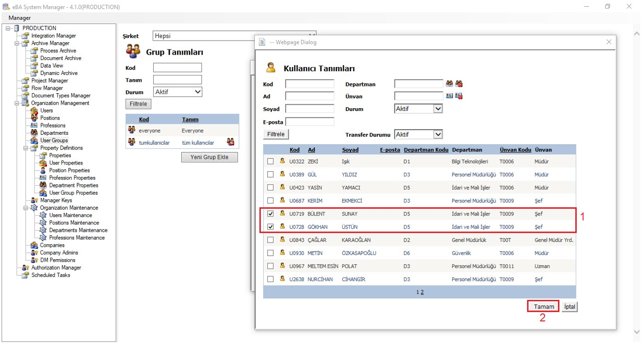Viewport: 644px width, 343px height.
Task: Collapse the Organization Management node
Action: [17, 103]
